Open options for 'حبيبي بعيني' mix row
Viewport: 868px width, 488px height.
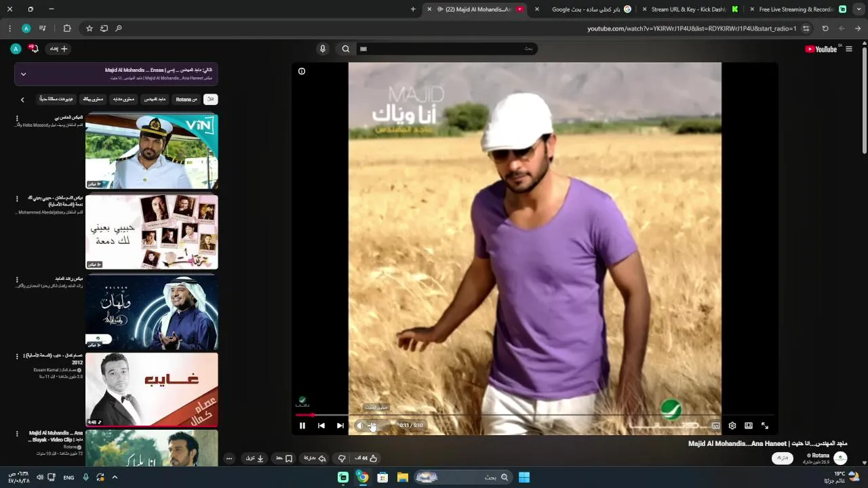click(x=17, y=199)
